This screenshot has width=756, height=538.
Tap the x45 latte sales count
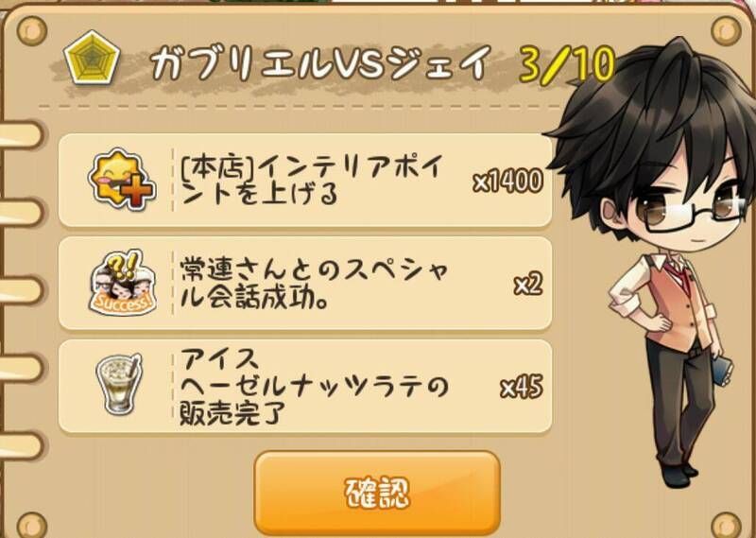point(522,387)
